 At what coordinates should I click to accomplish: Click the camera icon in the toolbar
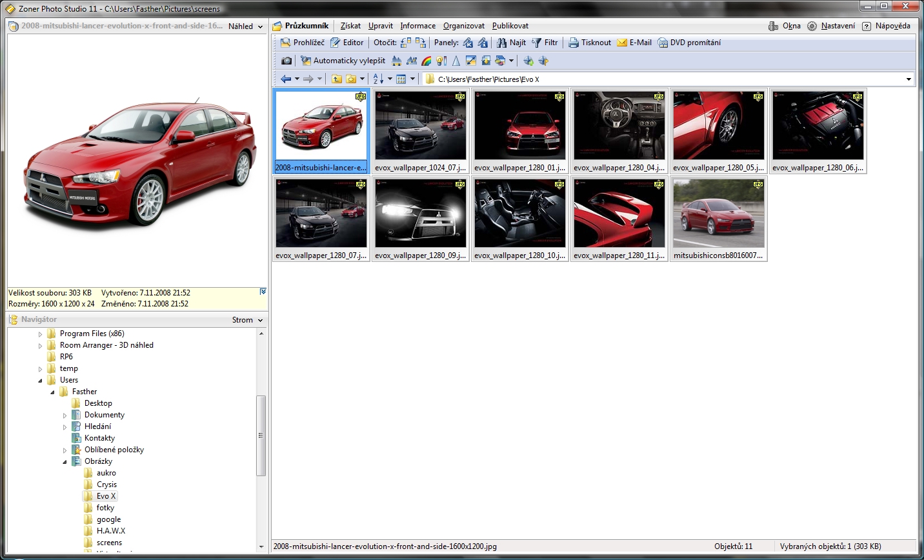coord(286,61)
